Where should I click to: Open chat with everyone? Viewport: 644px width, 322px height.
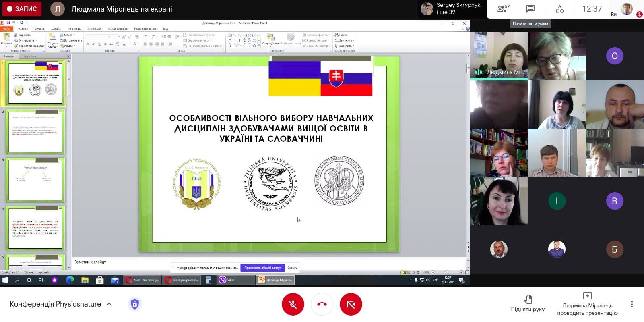tap(530, 9)
